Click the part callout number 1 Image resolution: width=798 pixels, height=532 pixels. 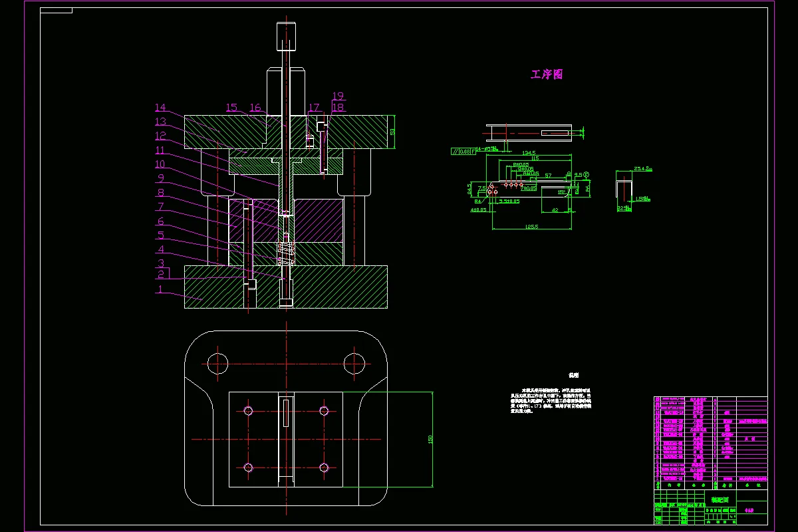(x=160, y=289)
